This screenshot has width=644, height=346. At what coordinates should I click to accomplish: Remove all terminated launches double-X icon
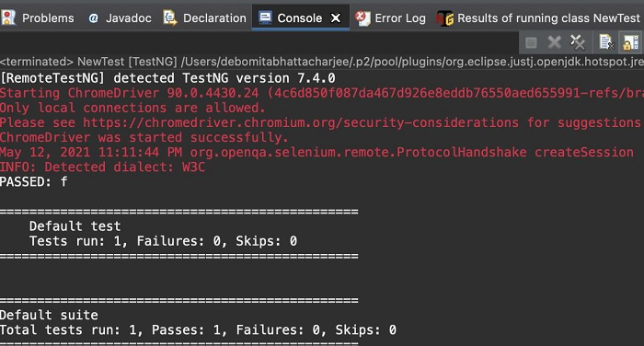tap(578, 42)
